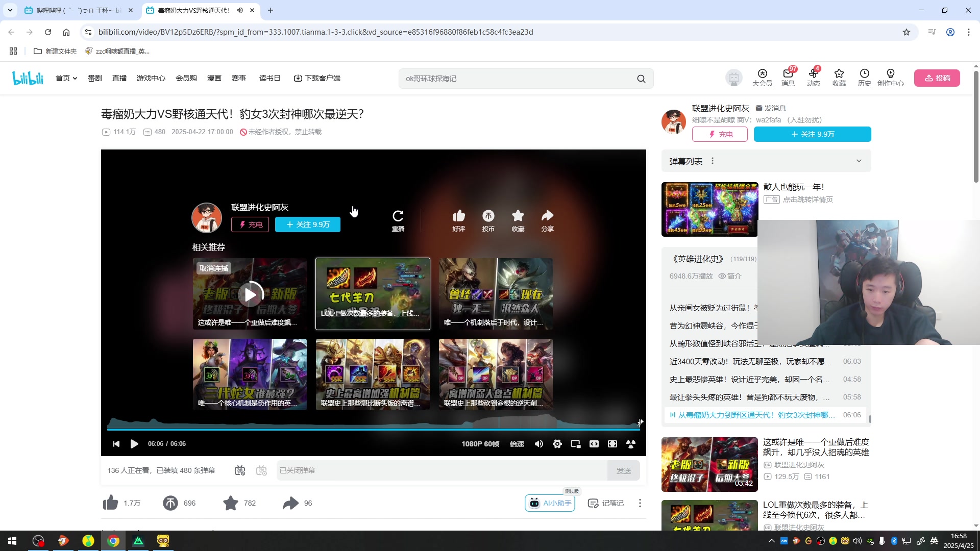Viewport: 980px width, 551px height.
Task: Like the video below player (1.7万)
Action: pos(121,503)
